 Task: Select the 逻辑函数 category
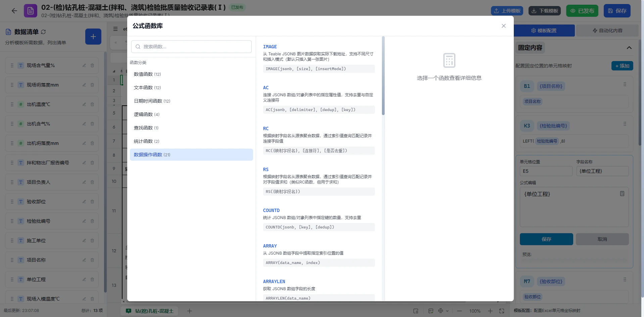tap(191, 114)
